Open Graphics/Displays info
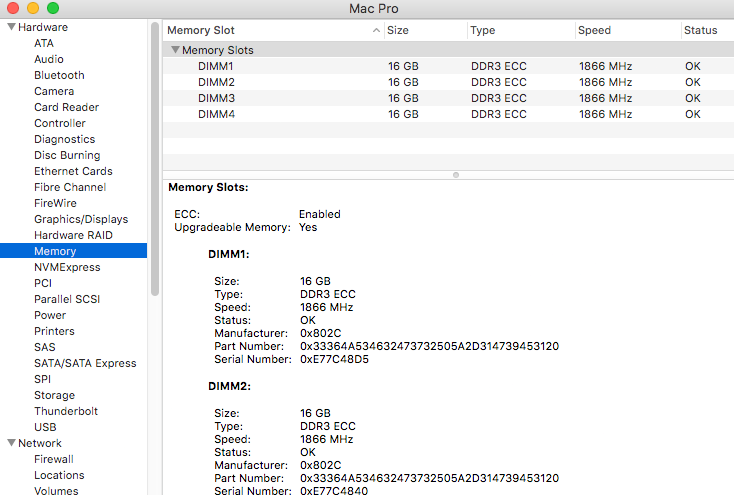734x495 pixels. click(x=81, y=219)
